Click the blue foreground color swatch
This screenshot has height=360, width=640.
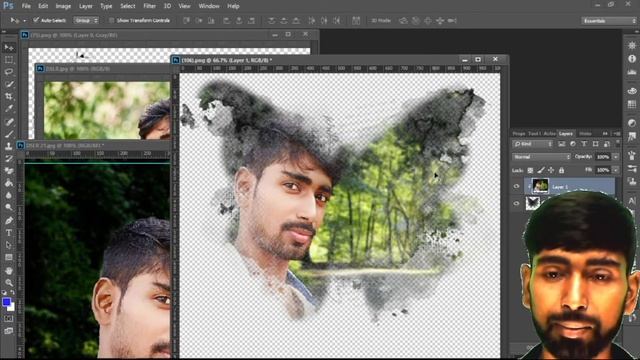[6, 302]
